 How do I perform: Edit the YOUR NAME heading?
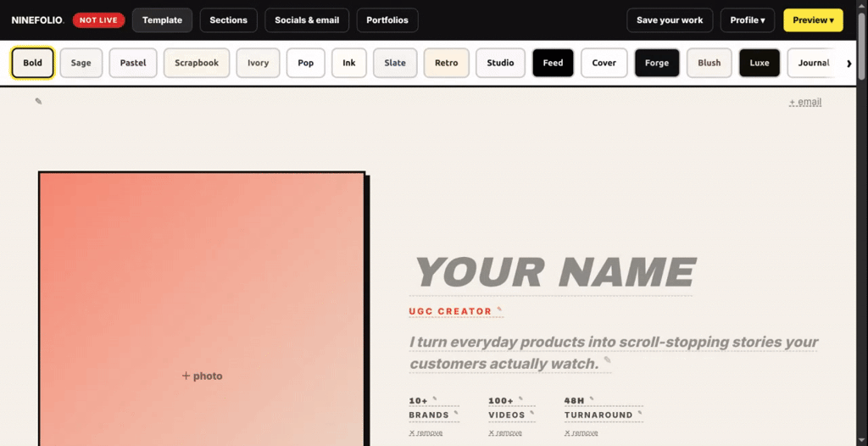click(554, 272)
